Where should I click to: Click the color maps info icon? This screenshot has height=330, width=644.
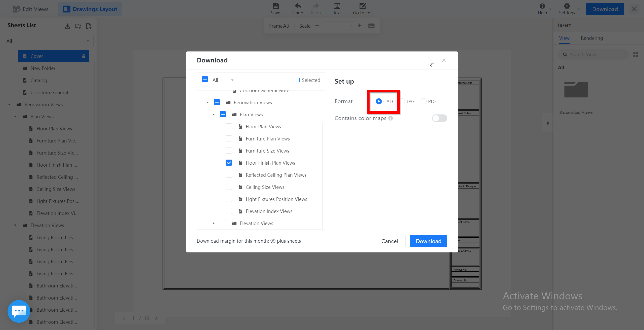tap(390, 118)
